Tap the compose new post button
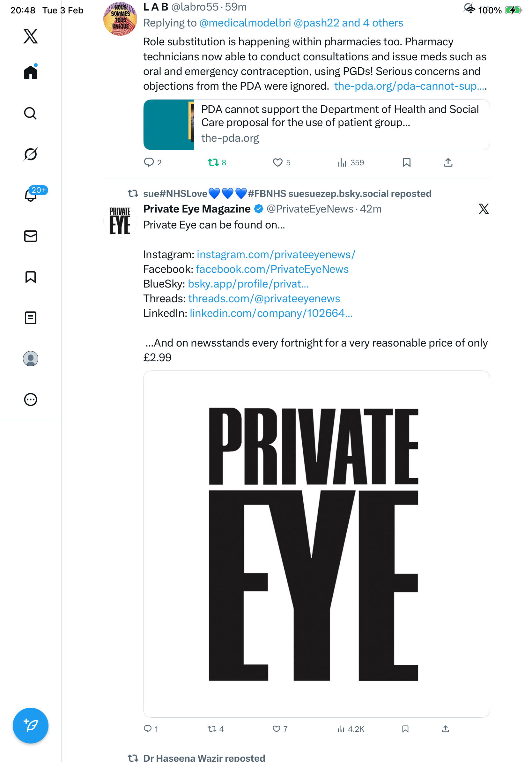Screen dimensions: 532x762 (x=31, y=725)
